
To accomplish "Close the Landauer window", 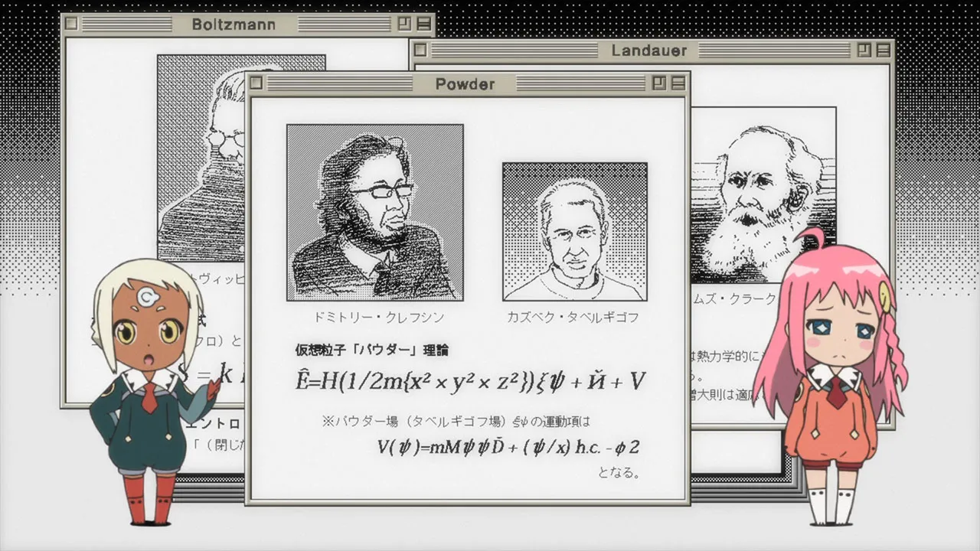I will tap(420, 51).
